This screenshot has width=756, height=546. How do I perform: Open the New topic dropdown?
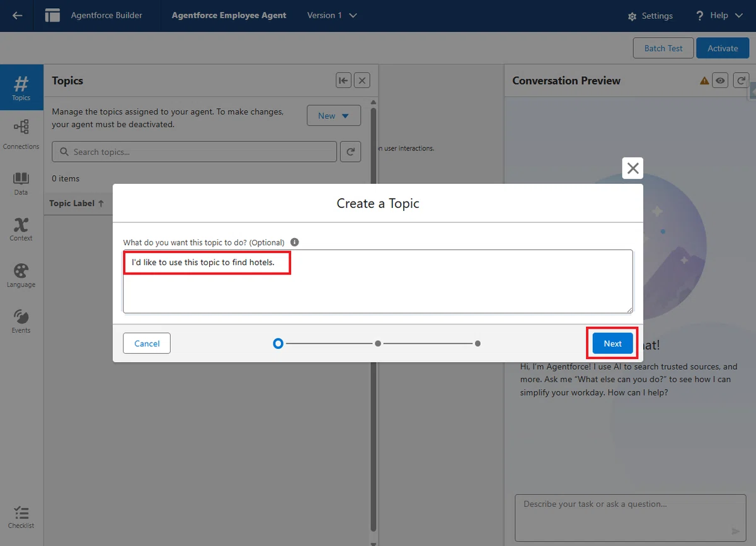(334, 116)
